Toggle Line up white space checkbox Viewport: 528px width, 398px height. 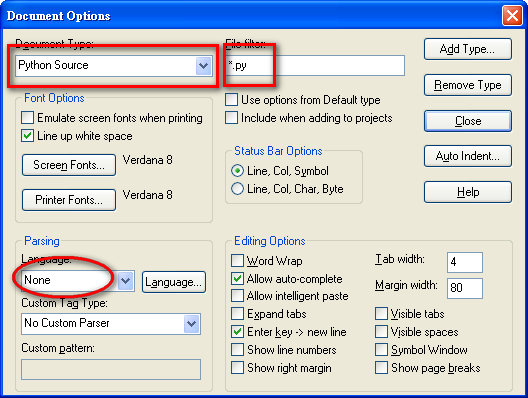point(27,136)
